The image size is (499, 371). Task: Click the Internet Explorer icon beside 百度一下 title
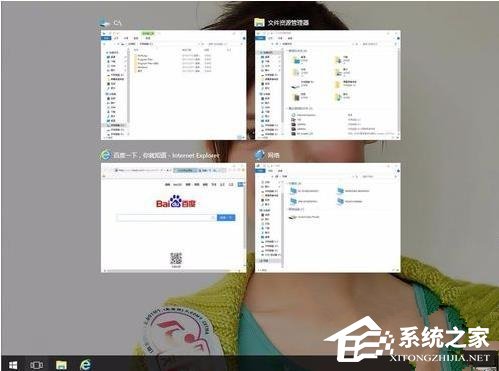pos(106,155)
